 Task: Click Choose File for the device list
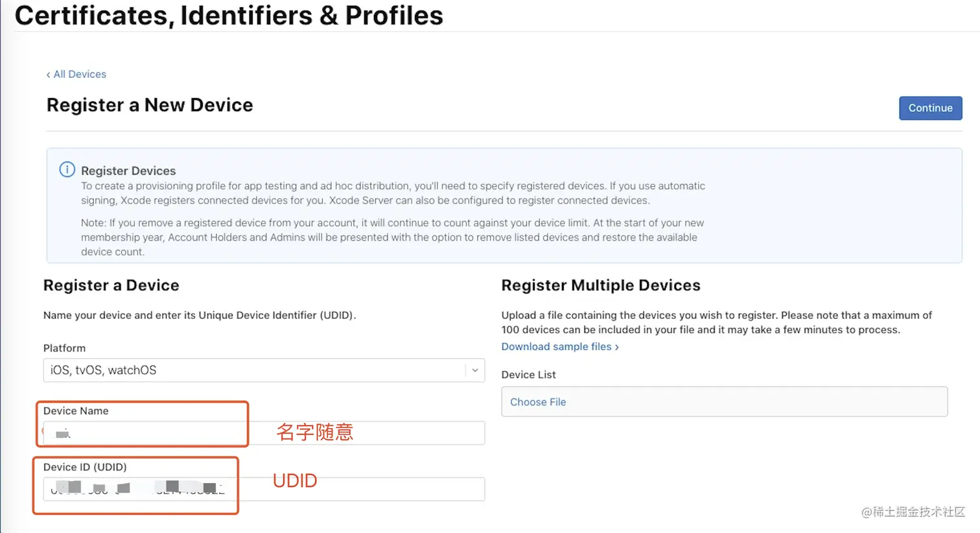[x=538, y=402]
